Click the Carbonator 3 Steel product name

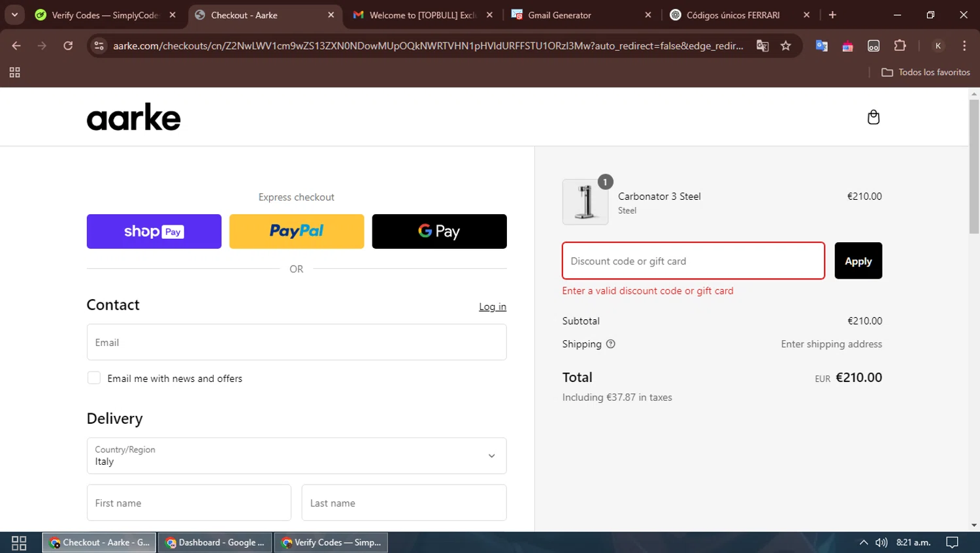659,197
